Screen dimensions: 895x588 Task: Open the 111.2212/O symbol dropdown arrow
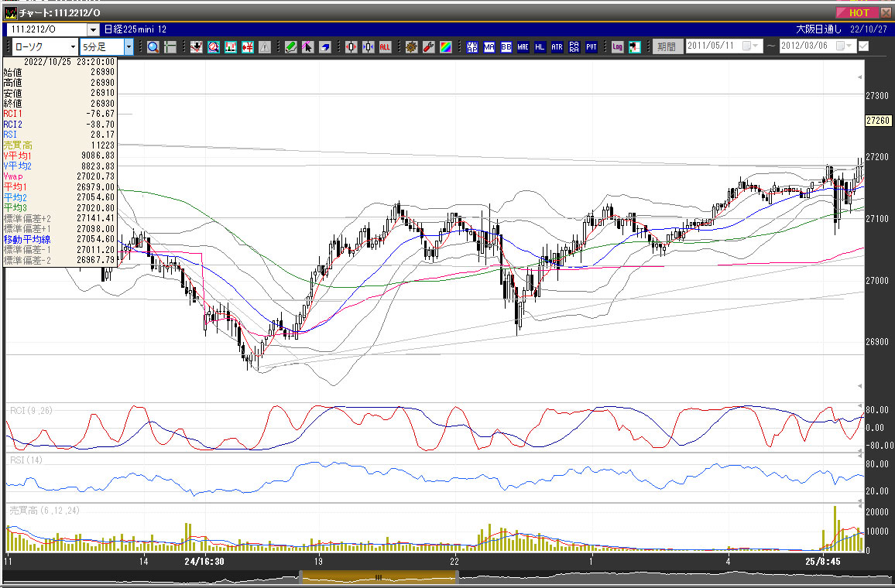[x=94, y=29]
